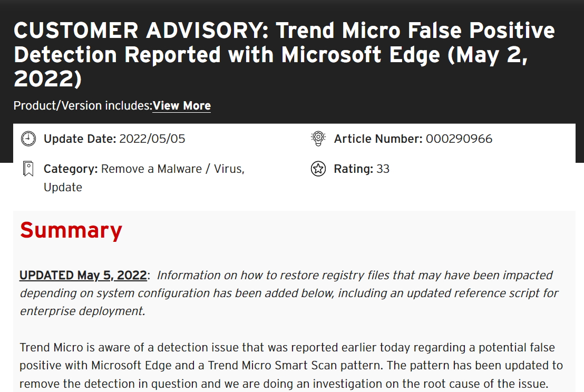Screen dimensions: 584x392
Task: Click the star icon beside Rating
Action: [x=318, y=169]
